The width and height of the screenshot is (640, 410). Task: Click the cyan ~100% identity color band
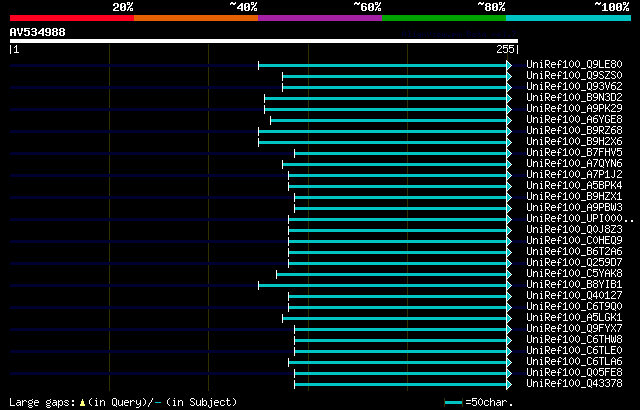point(569,18)
